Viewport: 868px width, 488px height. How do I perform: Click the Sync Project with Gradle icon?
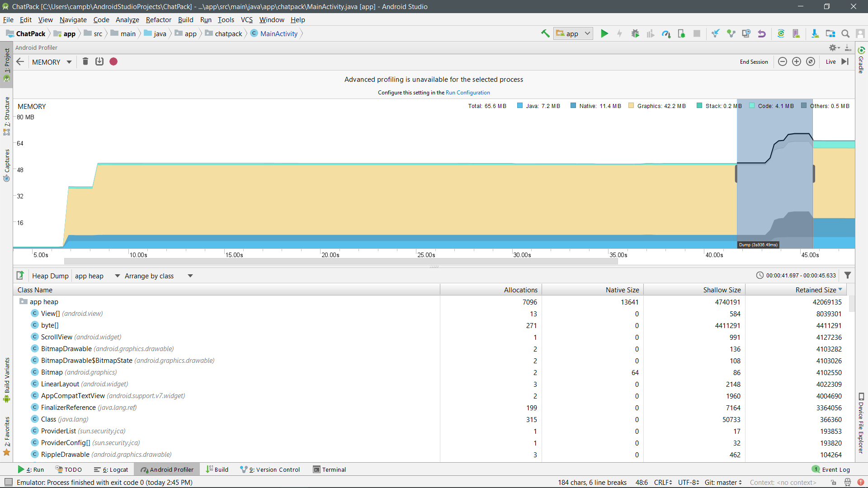click(x=781, y=33)
